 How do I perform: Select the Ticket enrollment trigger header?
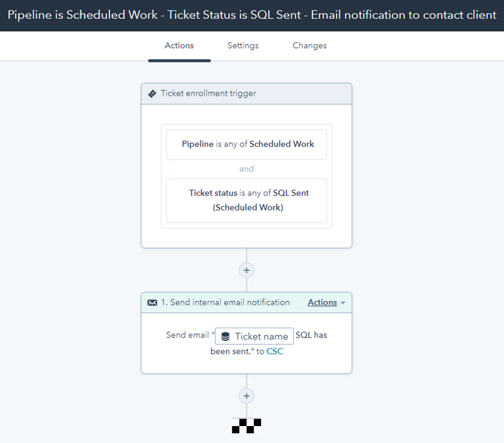pyautogui.click(x=208, y=94)
